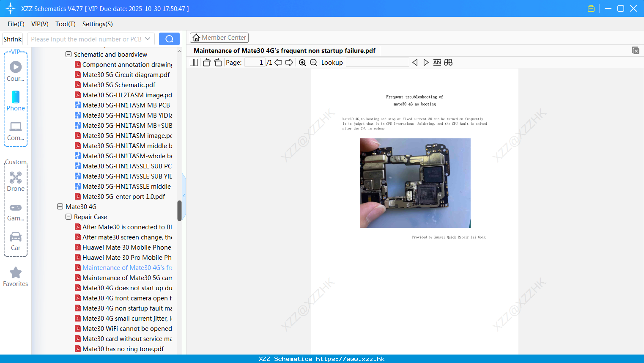The width and height of the screenshot is (644, 363).
Task: Click the blue search button
Action: 169,39
